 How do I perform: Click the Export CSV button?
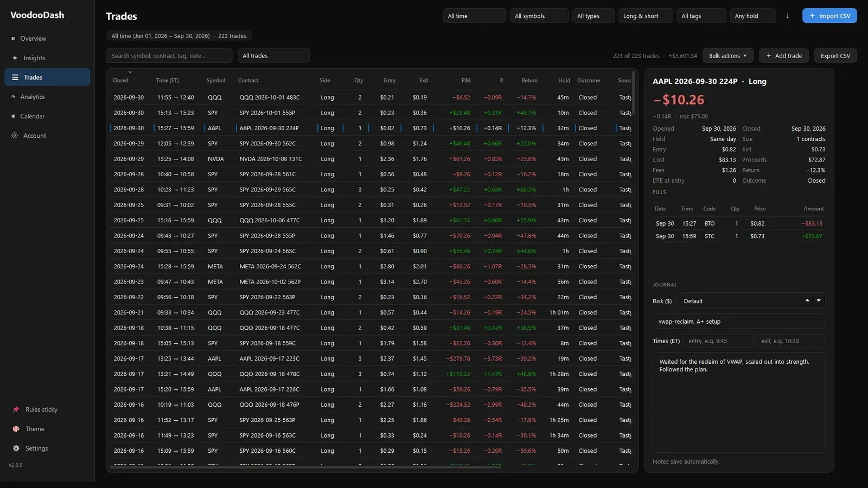835,56
